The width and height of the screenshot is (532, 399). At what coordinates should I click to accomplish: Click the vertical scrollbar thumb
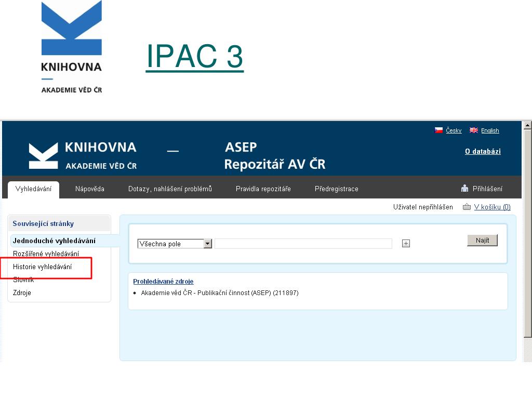pyautogui.click(x=528, y=233)
